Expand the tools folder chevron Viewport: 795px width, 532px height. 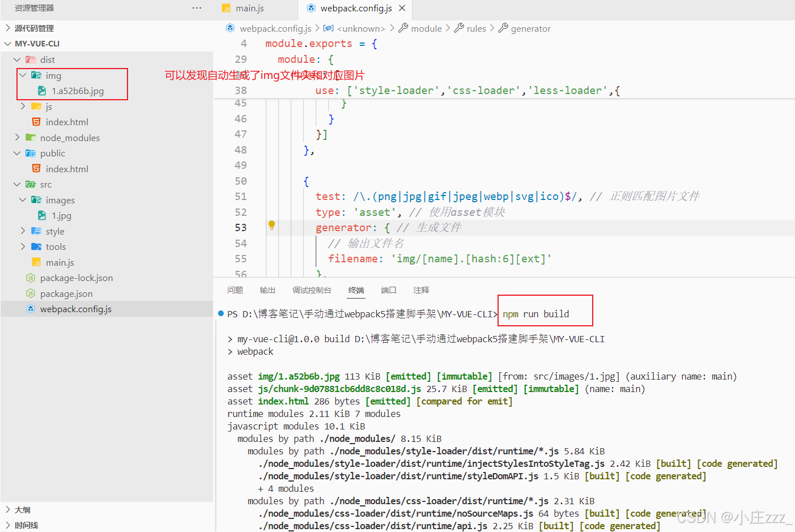(x=23, y=246)
